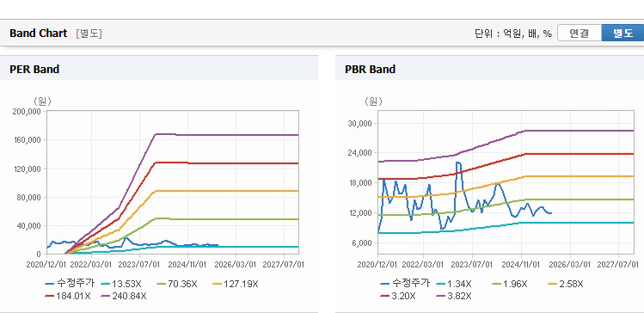Toggle the 127.19X legend series
This screenshot has width=644, height=313.
click(236, 284)
